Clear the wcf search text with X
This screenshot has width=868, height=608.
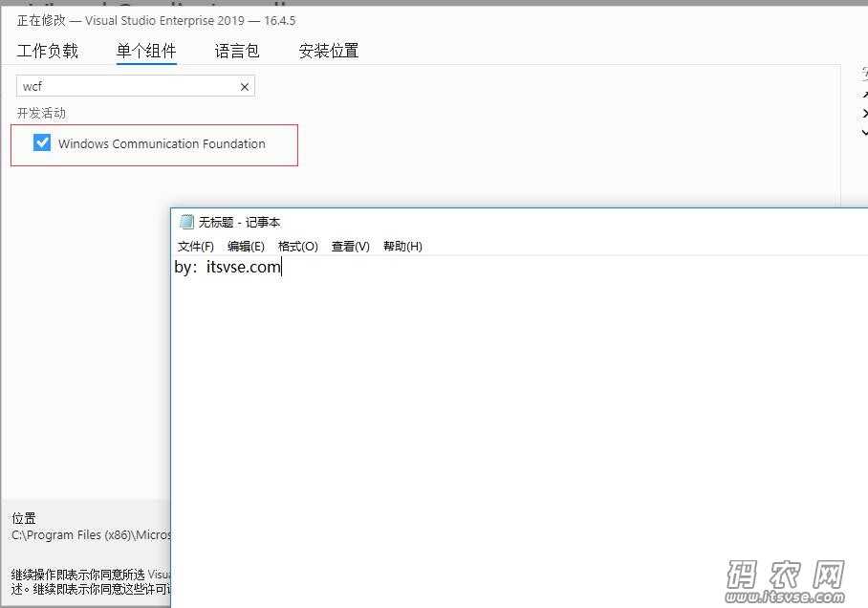point(244,87)
